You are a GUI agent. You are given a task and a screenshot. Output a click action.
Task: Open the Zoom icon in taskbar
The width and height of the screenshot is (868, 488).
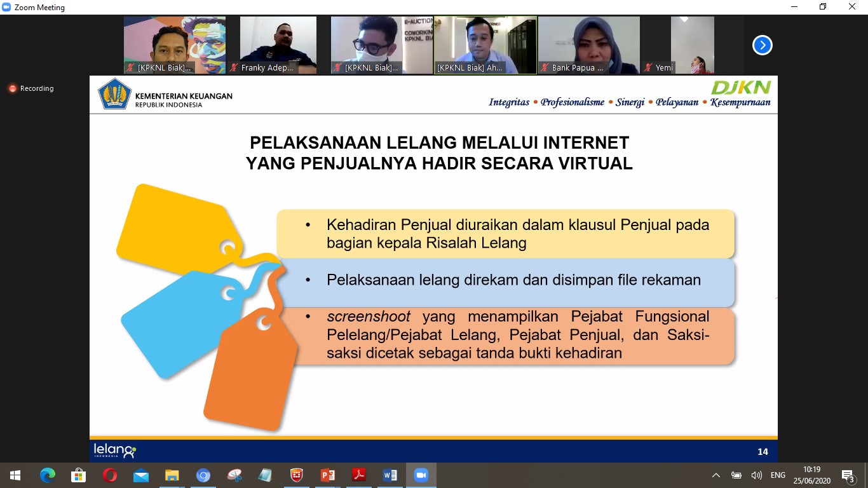point(421,475)
